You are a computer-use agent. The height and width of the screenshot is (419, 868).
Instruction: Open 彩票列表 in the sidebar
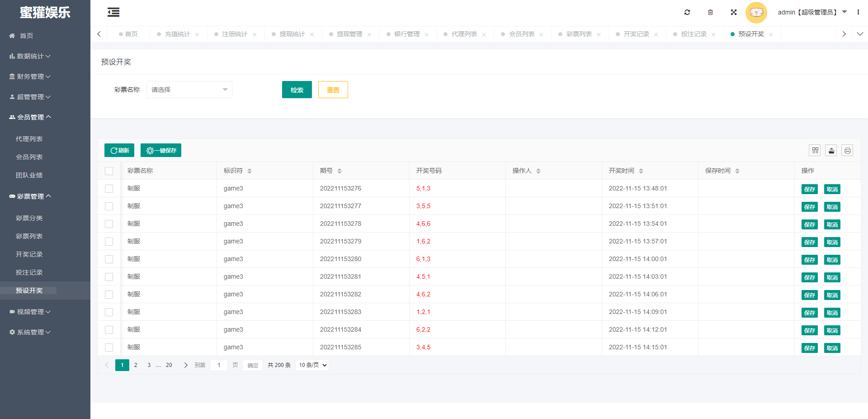[29, 236]
